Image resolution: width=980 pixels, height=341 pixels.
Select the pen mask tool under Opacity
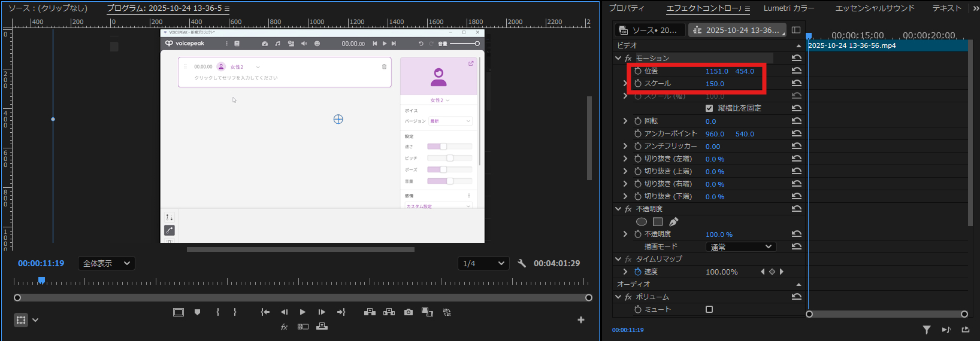point(674,222)
